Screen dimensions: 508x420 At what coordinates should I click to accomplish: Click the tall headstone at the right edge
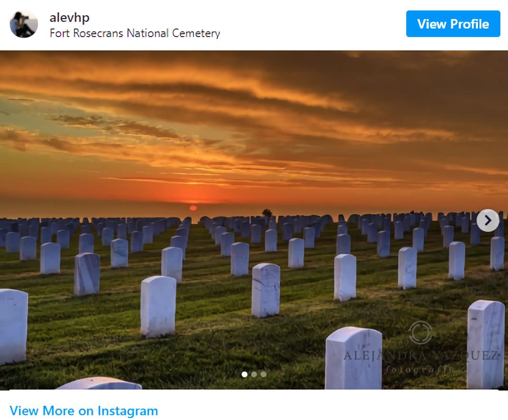point(485,344)
